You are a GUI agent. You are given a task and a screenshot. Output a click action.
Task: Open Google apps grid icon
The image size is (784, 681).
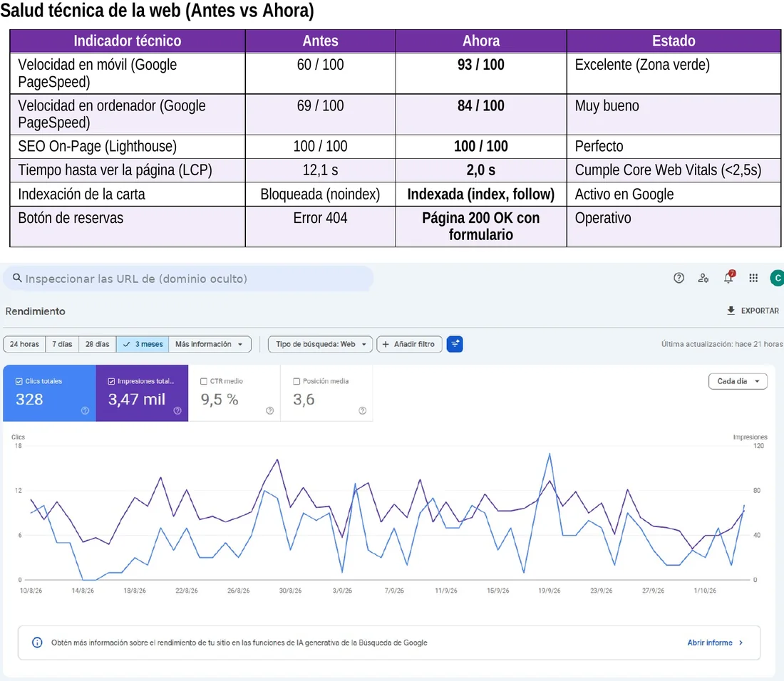point(753,278)
